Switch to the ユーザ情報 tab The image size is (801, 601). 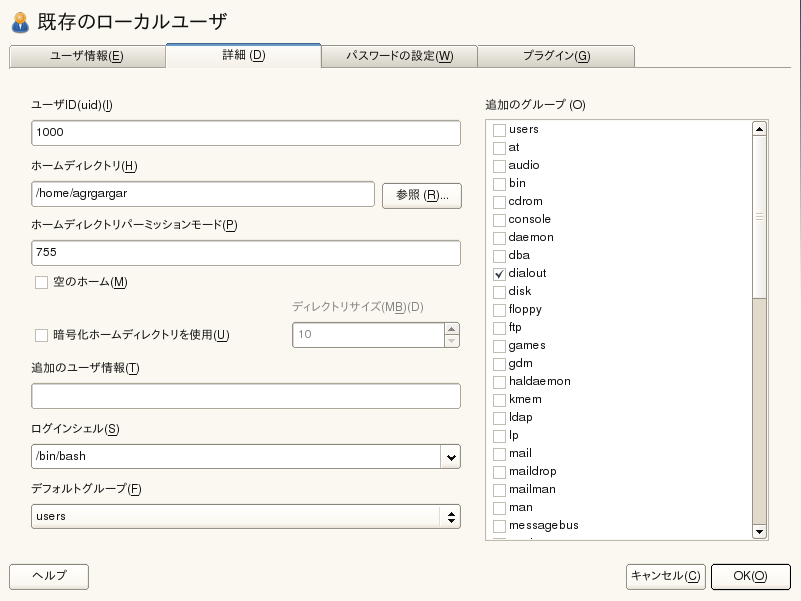coord(86,56)
